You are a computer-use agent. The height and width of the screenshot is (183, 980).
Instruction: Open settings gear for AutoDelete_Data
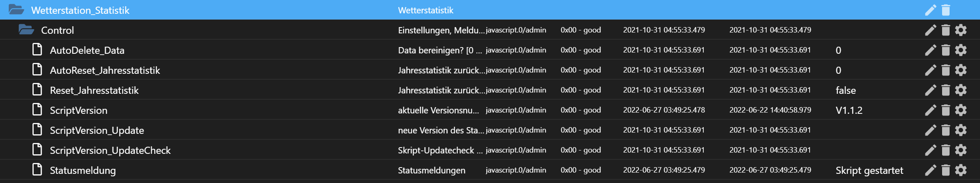(961, 50)
